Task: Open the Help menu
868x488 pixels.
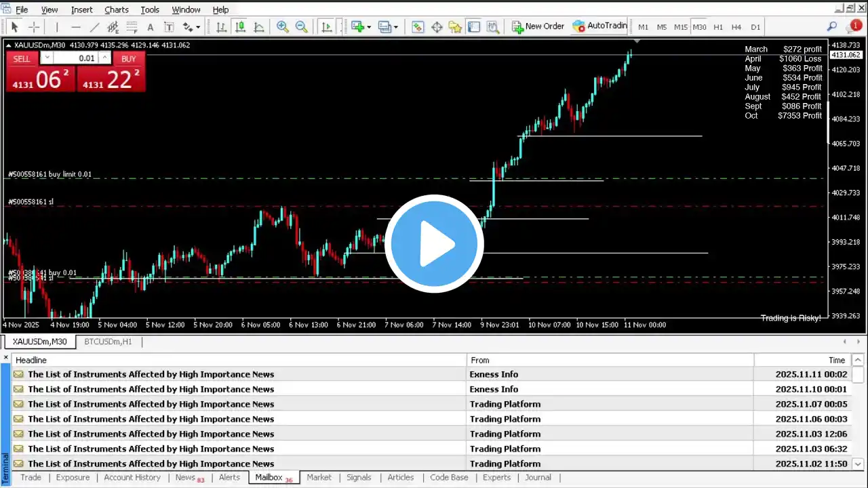Action: (x=220, y=9)
